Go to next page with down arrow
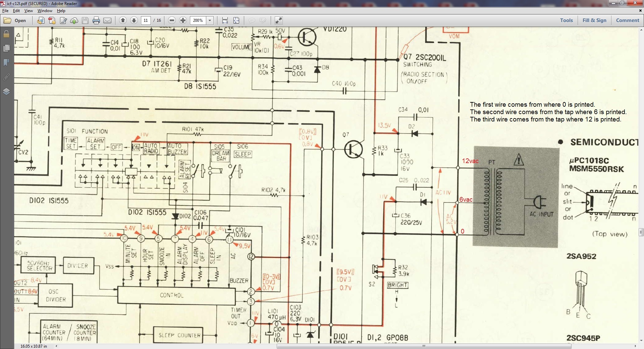Image resolution: width=644 pixels, height=349 pixels. [x=134, y=20]
